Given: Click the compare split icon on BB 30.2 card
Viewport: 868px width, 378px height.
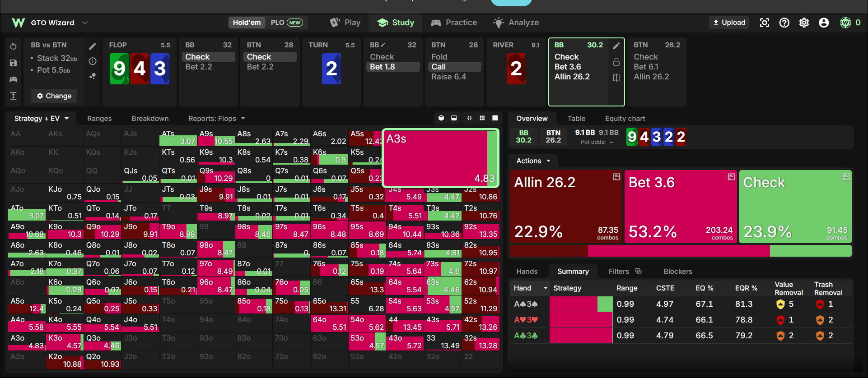Looking at the screenshot, I should [x=616, y=78].
